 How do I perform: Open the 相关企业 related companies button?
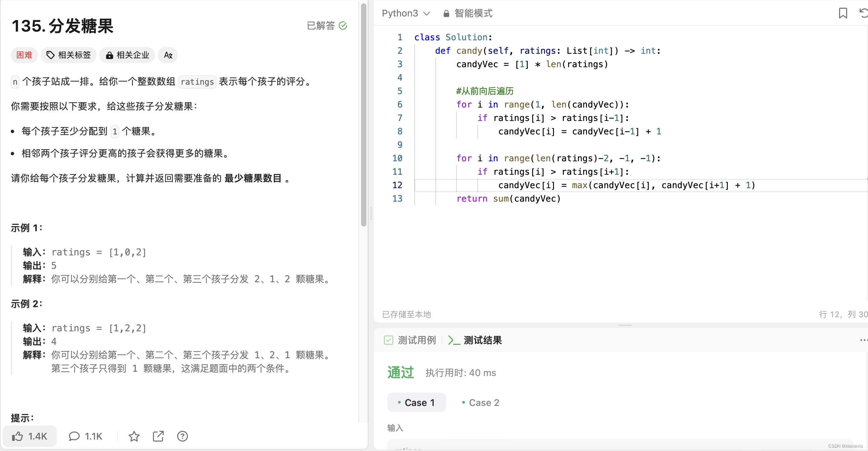pyautogui.click(x=127, y=55)
